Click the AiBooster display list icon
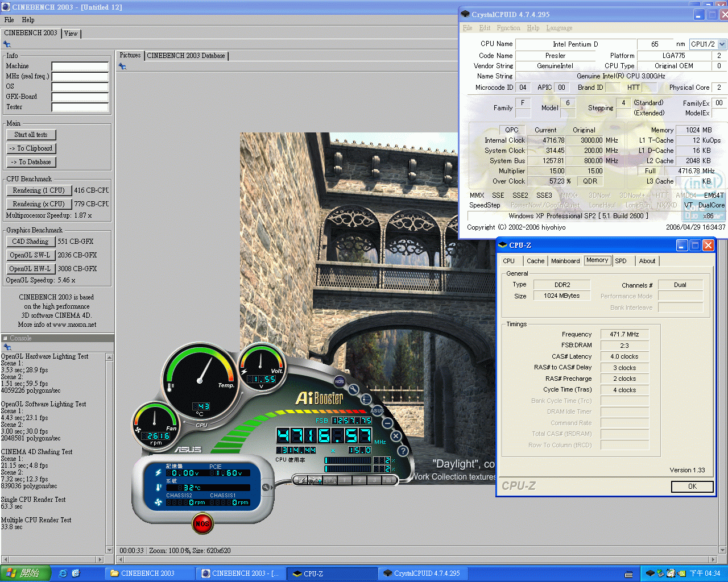 point(366,400)
